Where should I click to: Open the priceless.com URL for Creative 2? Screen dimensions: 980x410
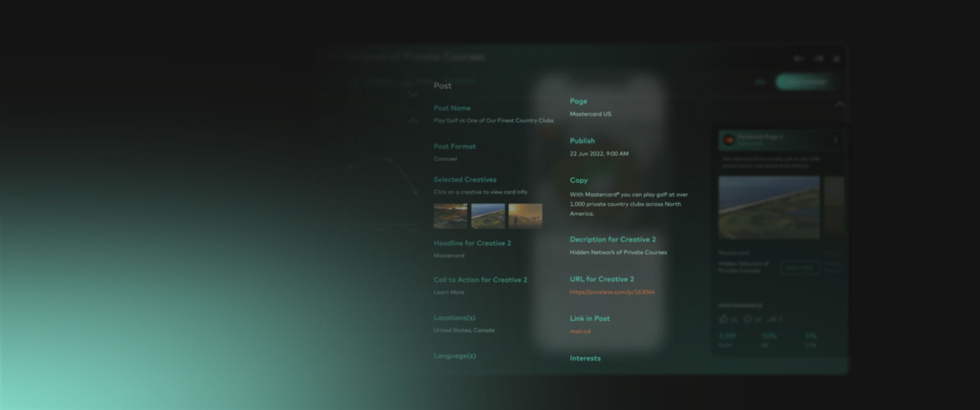click(x=612, y=292)
